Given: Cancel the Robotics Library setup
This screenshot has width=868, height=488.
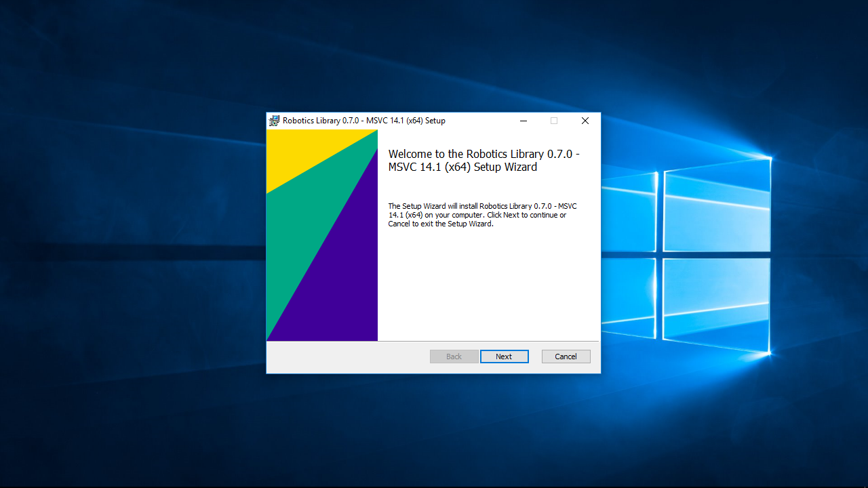Looking at the screenshot, I should click(x=566, y=357).
